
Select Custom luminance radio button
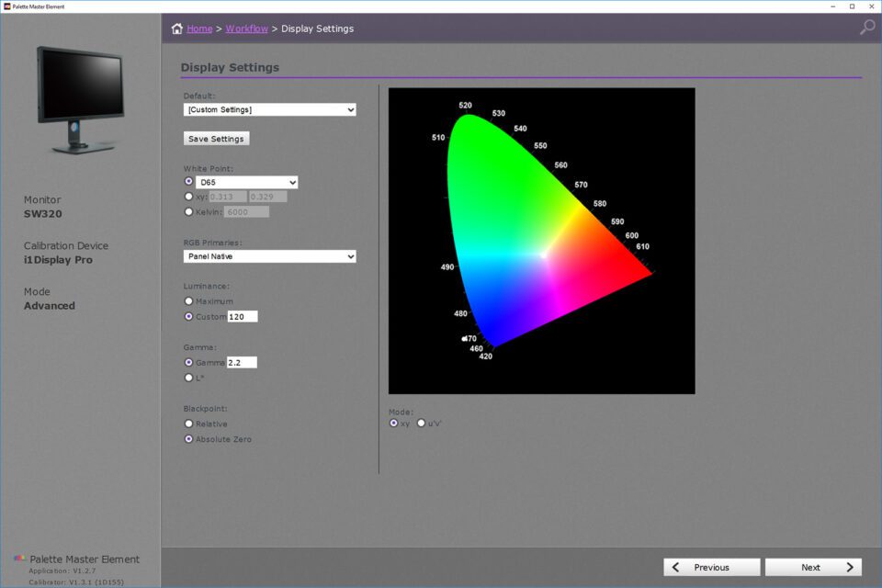coord(188,316)
